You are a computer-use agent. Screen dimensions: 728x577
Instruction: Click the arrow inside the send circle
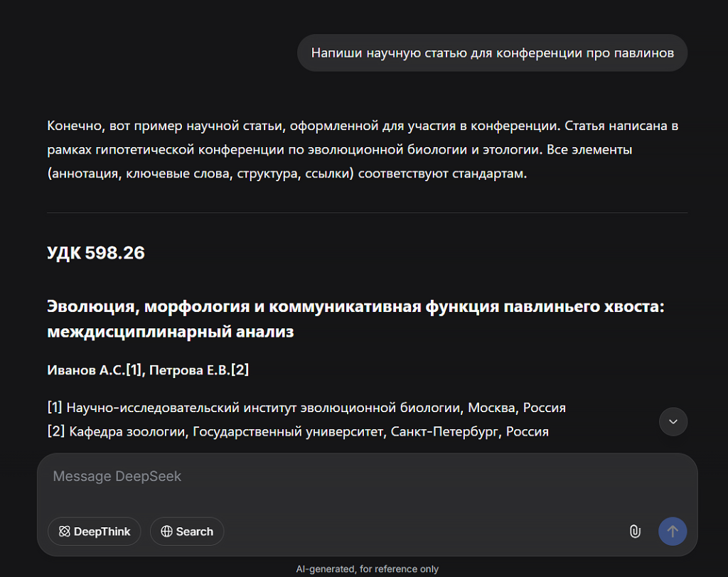coord(673,531)
